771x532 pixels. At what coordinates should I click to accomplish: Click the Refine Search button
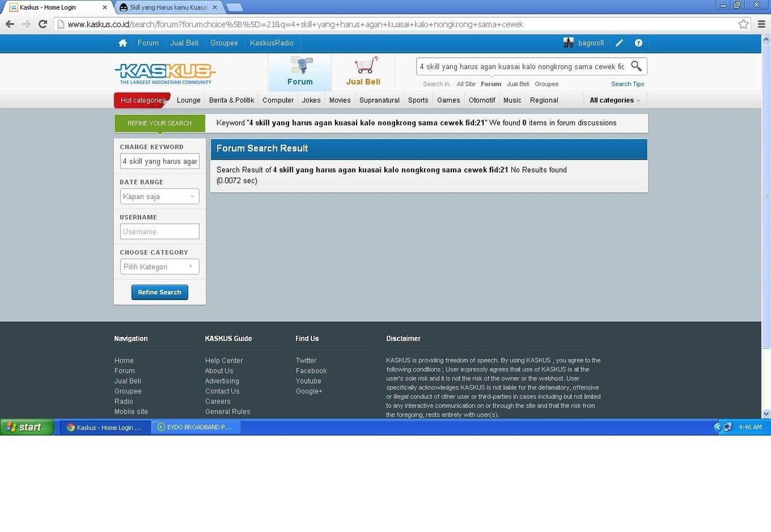coord(160,292)
